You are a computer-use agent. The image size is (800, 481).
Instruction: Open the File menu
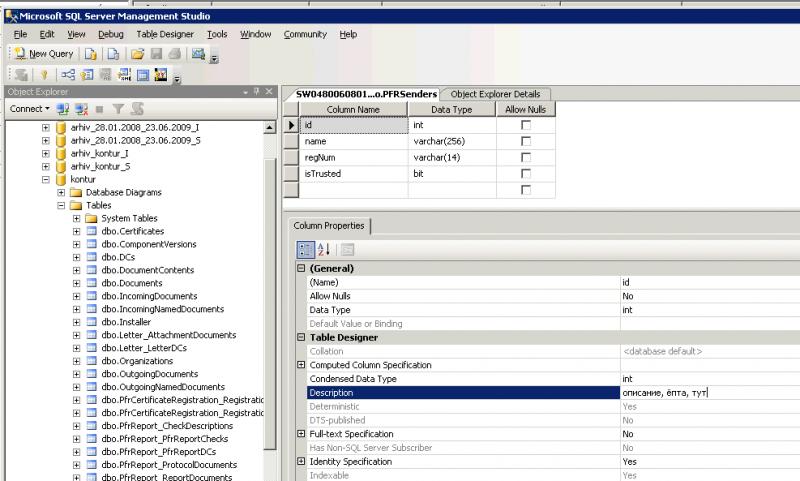tap(20, 34)
